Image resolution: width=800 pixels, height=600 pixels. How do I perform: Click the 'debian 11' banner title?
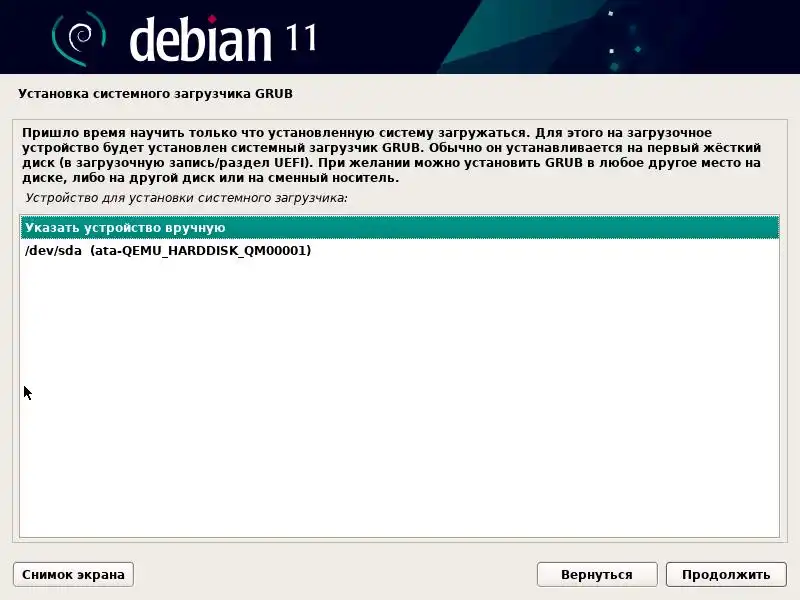click(223, 38)
